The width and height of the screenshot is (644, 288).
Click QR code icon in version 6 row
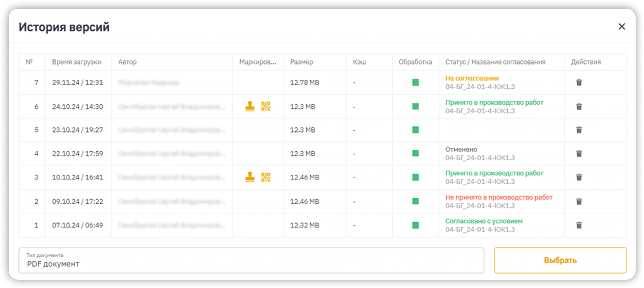click(265, 106)
